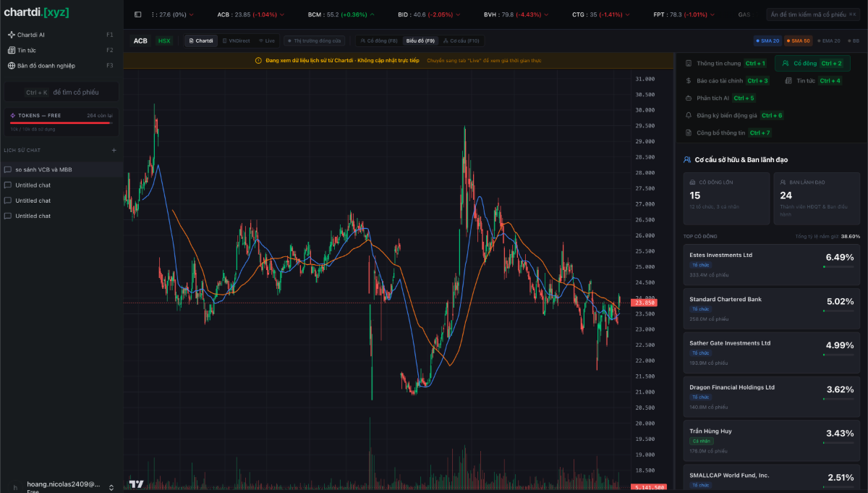Click the HSX exchange badge
The width and height of the screenshot is (868, 493).
point(164,41)
